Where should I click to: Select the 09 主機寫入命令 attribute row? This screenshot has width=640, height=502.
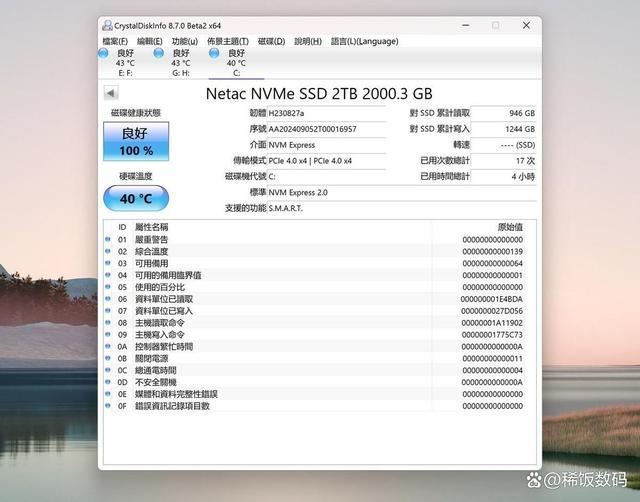[320, 335]
